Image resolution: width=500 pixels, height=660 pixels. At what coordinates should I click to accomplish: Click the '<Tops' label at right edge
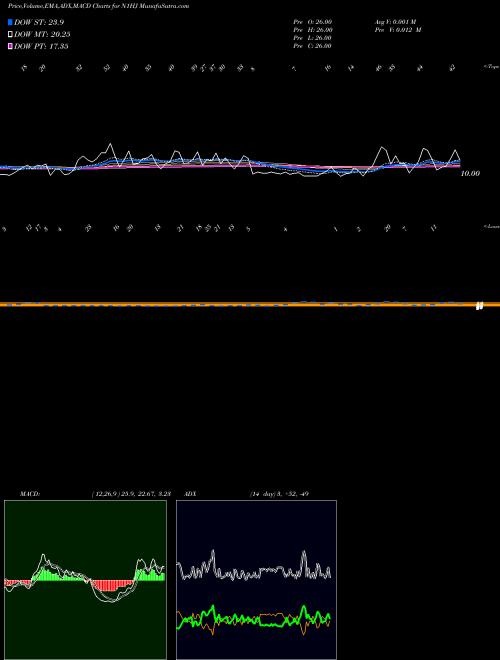[x=491, y=67]
